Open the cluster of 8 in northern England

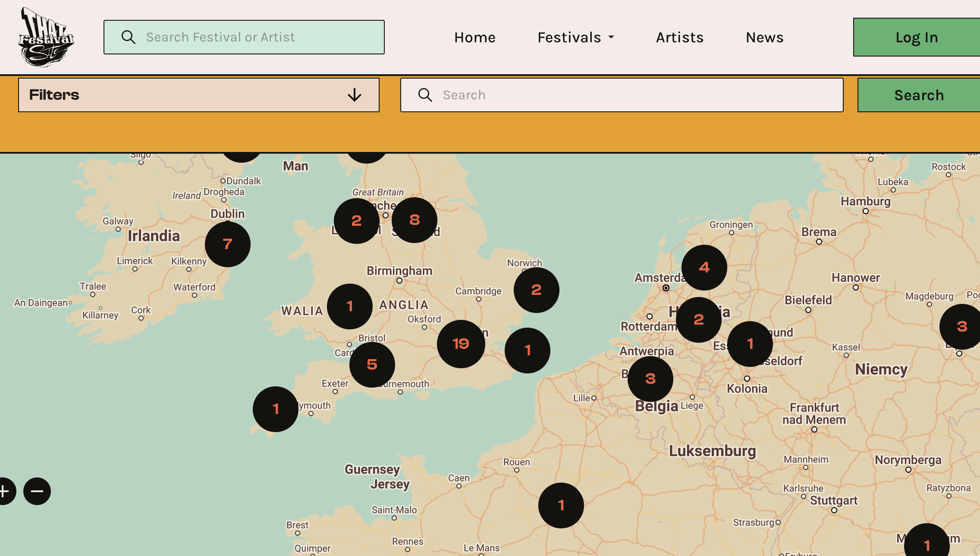click(415, 220)
